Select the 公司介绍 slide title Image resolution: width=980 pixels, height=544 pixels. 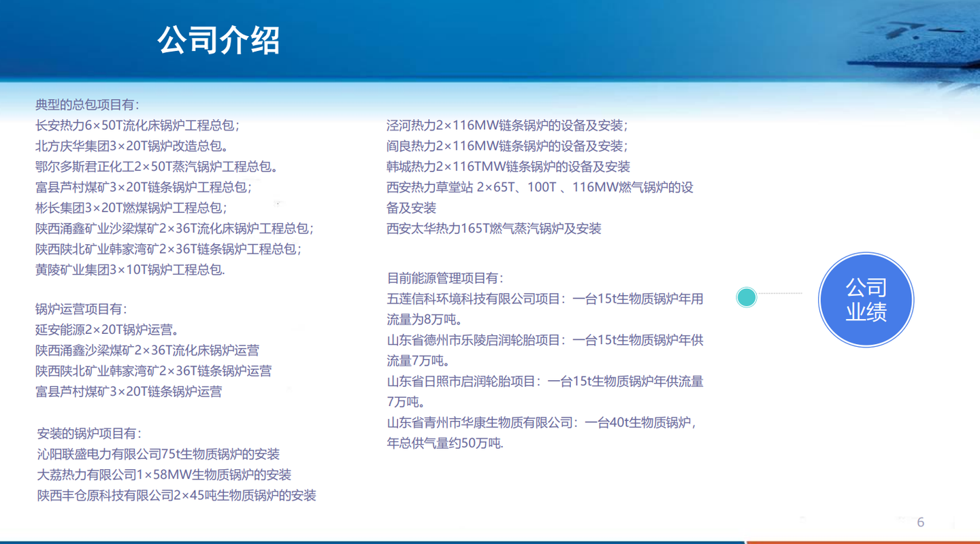(218, 40)
